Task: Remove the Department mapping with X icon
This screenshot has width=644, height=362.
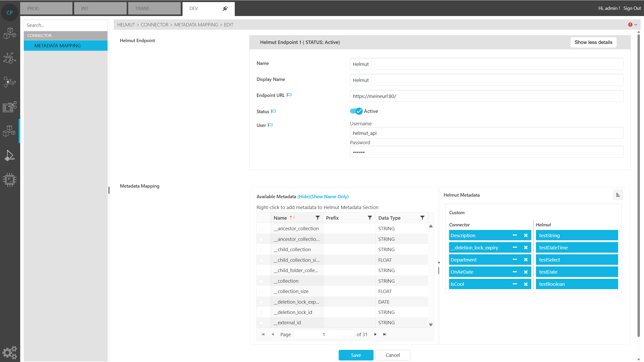Action: (x=526, y=260)
